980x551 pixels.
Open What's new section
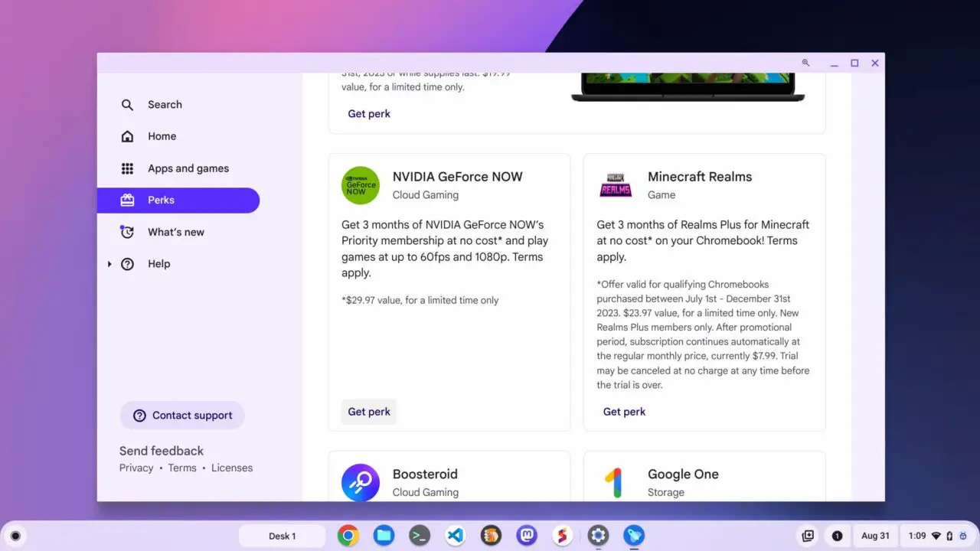click(x=178, y=232)
